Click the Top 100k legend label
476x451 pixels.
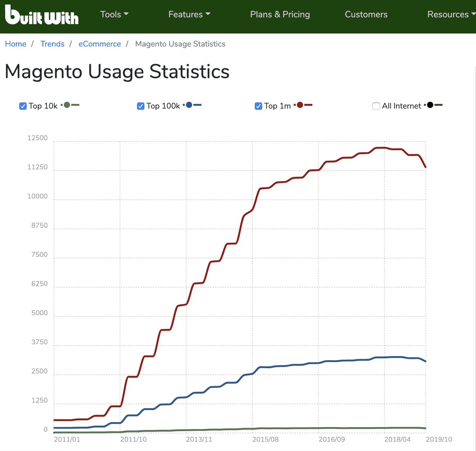[x=163, y=106]
